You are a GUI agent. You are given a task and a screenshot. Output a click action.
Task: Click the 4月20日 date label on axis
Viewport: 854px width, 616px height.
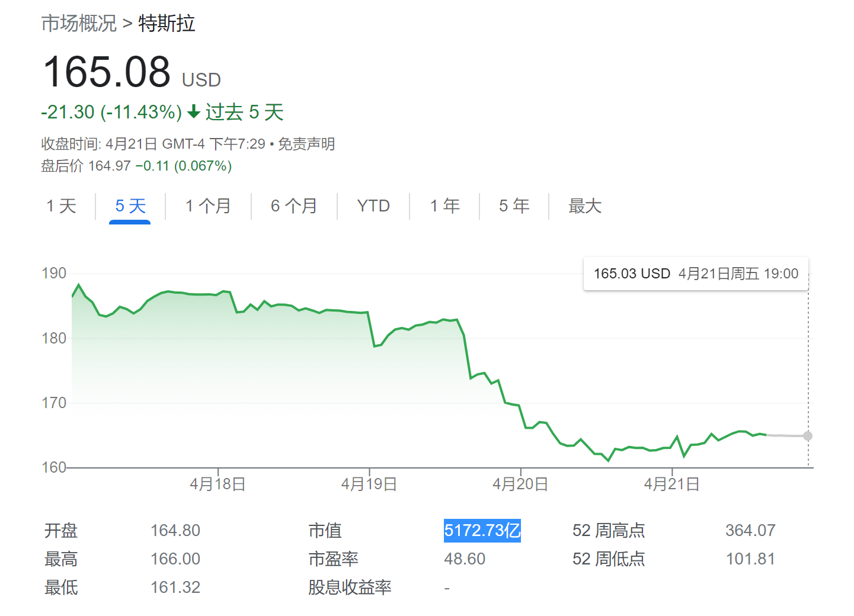(x=520, y=484)
